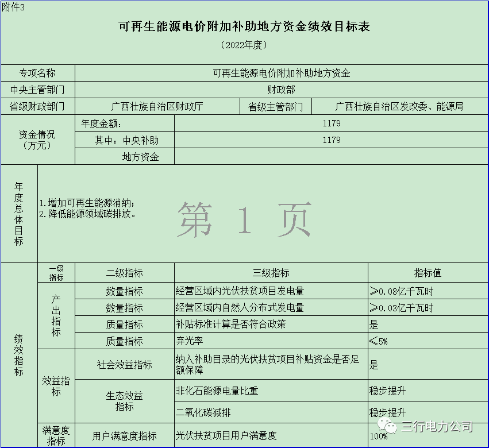489x448 pixels.
Task: Click the 其中:中央补助 label cell
Action: (125, 140)
